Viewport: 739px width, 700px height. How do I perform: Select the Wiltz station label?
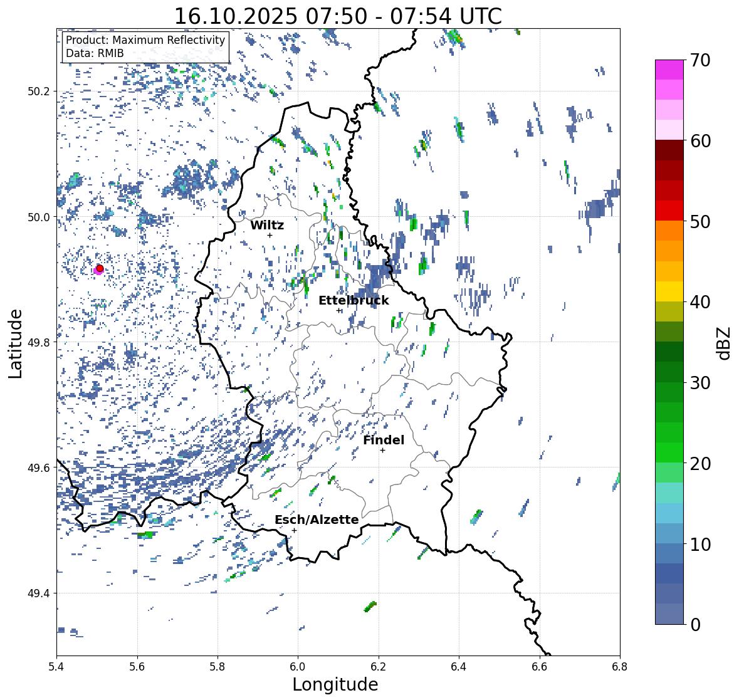[267, 225]
